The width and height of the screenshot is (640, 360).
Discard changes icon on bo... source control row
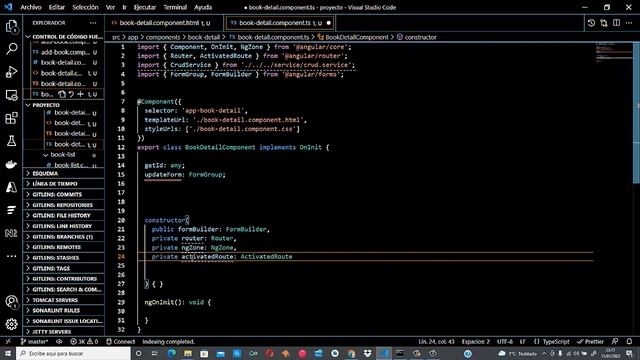tap(71, 94)
